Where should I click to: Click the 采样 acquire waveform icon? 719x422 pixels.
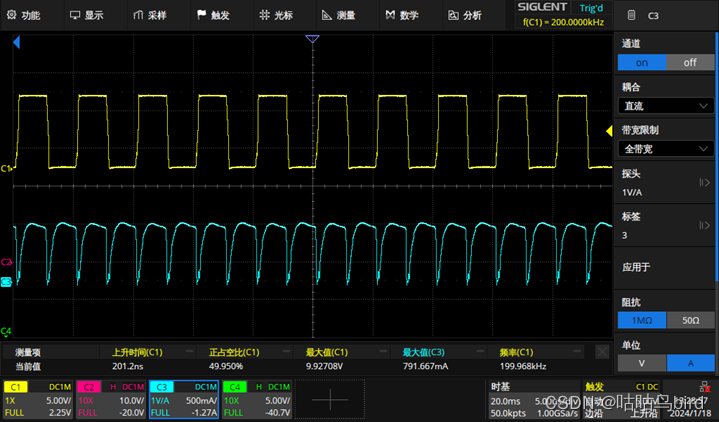click(x=138, y=15)
